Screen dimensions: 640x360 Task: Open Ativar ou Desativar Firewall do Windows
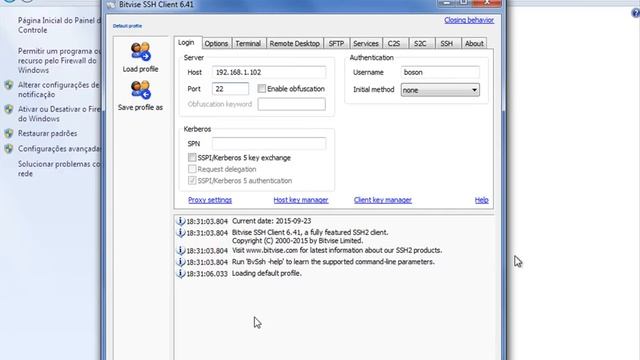(59, 114)
